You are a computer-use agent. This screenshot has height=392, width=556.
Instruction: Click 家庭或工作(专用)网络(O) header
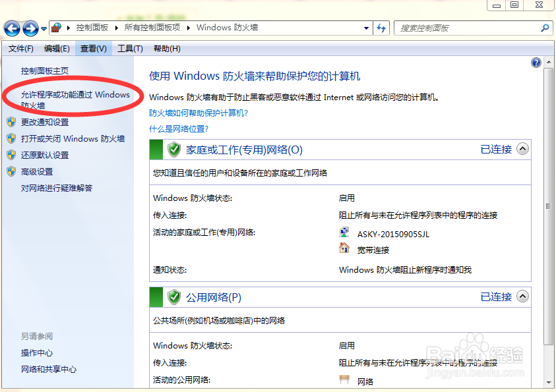coord(244,150)
